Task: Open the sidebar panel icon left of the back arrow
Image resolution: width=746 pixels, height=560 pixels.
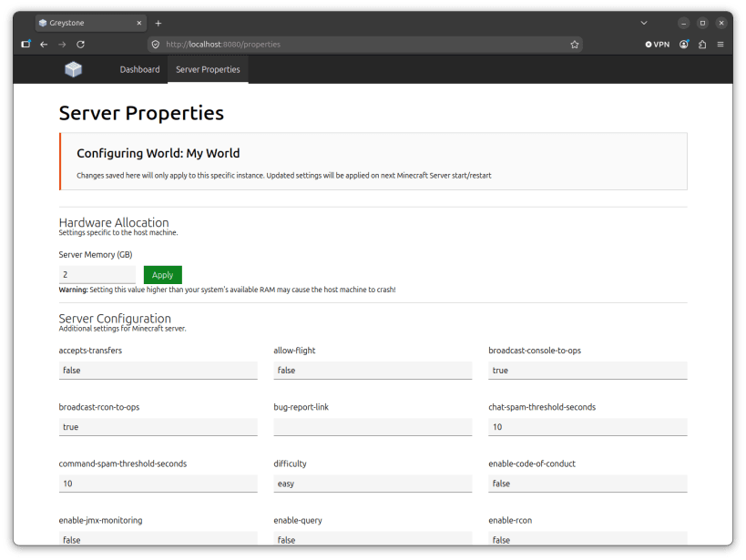Action: tap(26, 44)
